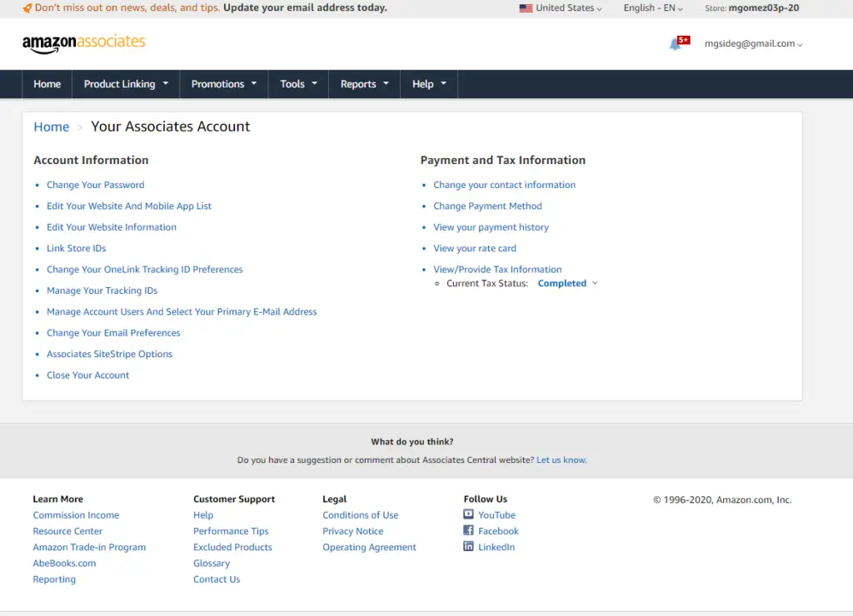Open Manage Your Tracking IDs
This screenshot has height=616, width=853.
[x=102, y=291]
